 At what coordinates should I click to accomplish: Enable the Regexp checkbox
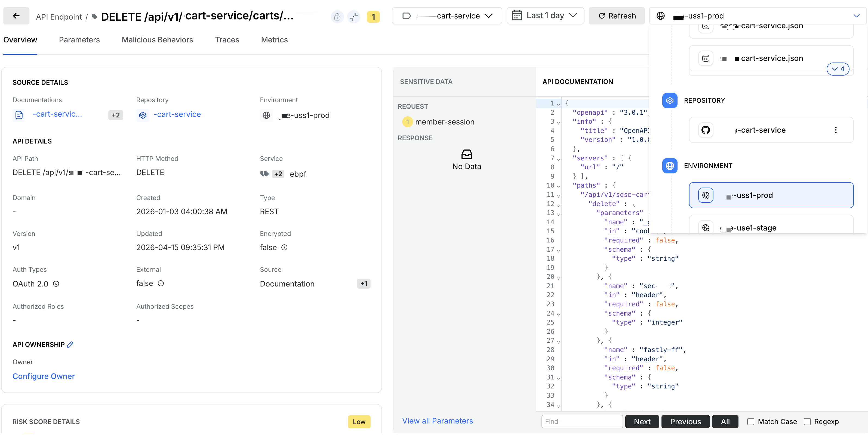[807, 422]
